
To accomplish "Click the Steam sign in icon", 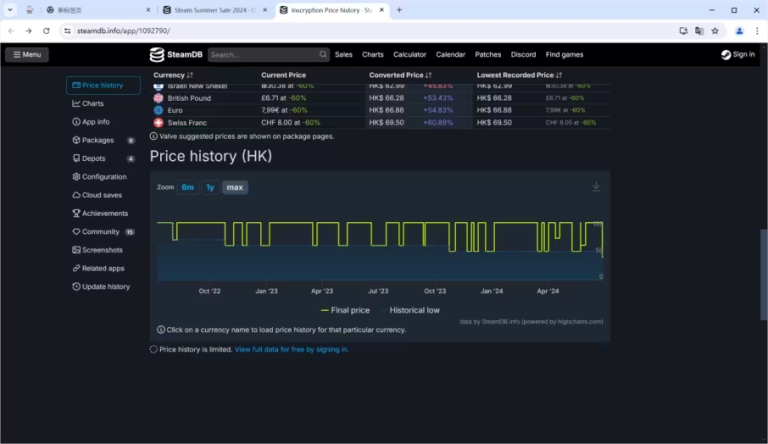I will point(726,54).
